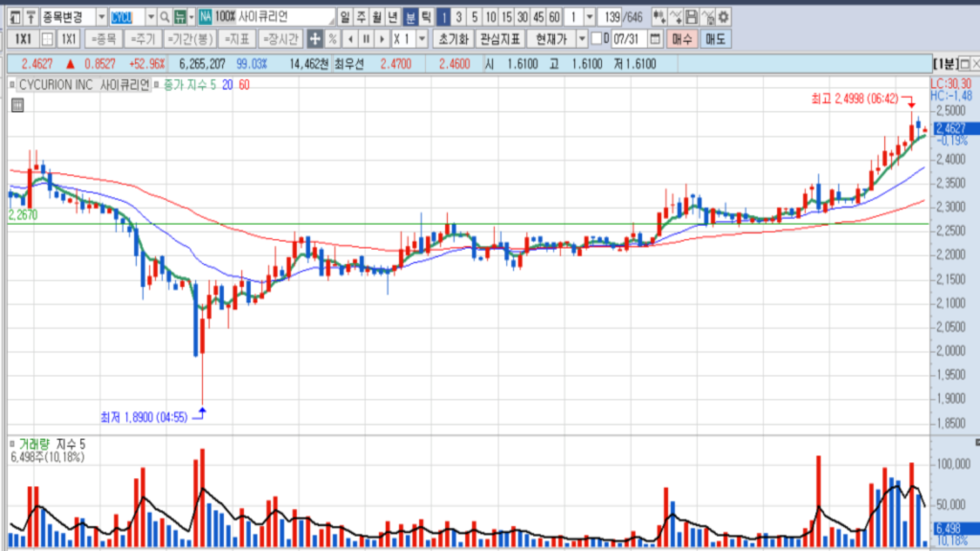
Task: Choose the 3-minute interval button
Action: (x=458, y=17)
